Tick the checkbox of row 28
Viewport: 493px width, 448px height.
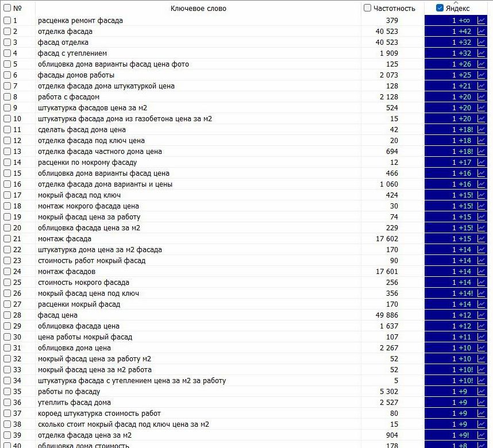(7, 315)
